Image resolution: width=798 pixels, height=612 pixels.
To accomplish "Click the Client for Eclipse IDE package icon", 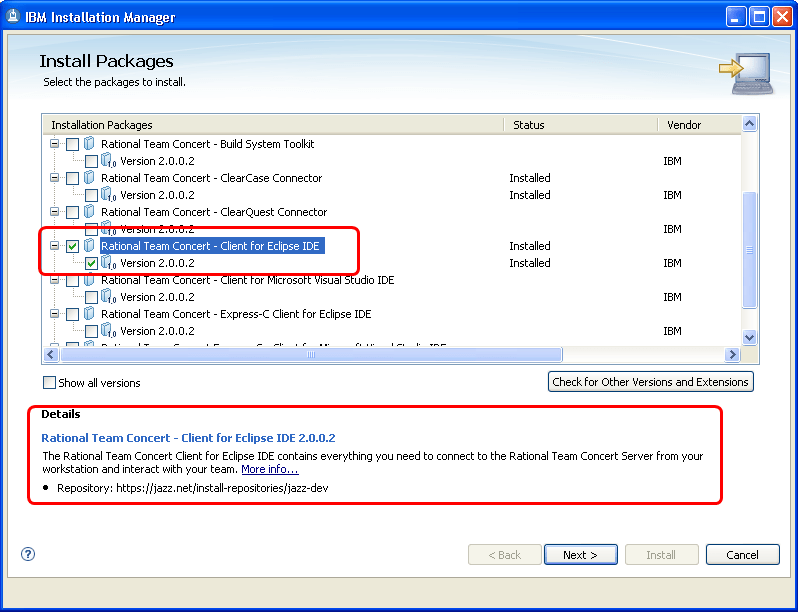I will [x=90, y=246].
